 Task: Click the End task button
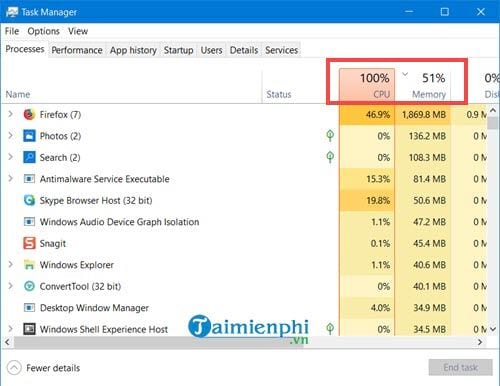pyautogui.click(x=460, y=367)
